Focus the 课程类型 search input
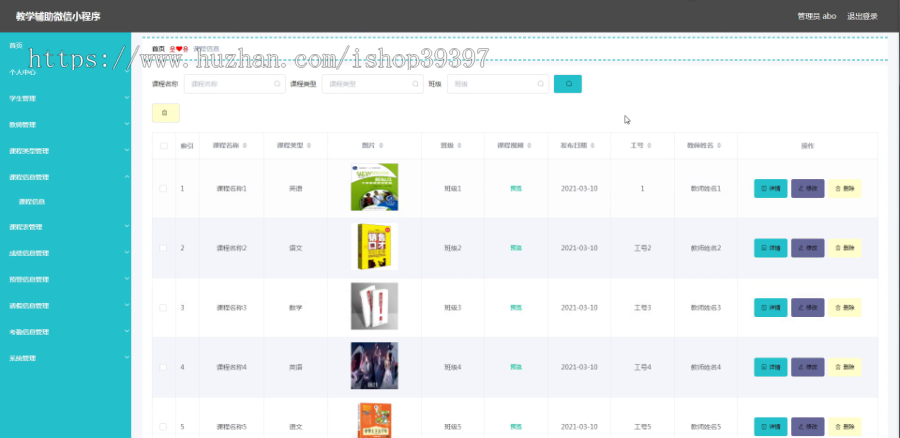This screenshot has height=438, width=900. tap(373, 84)
